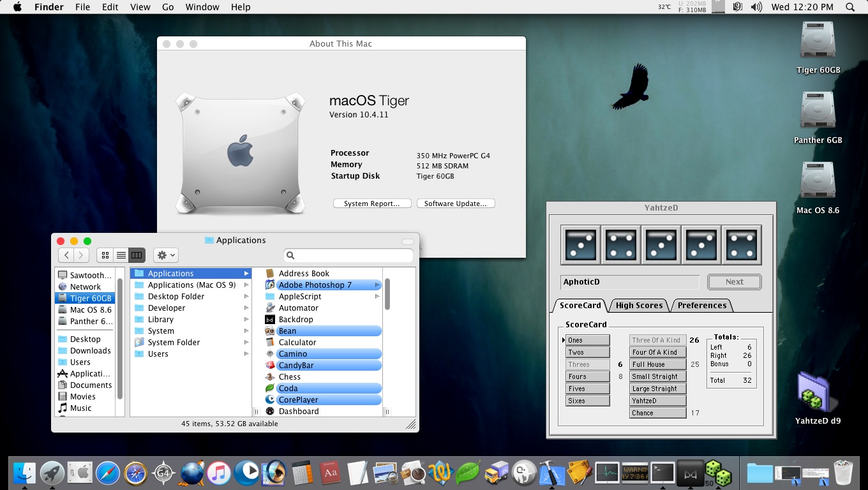The height and width of the screenshot is (490, 868).
Task: Expand AppleScript folder arrow
Action: point(377,297)
